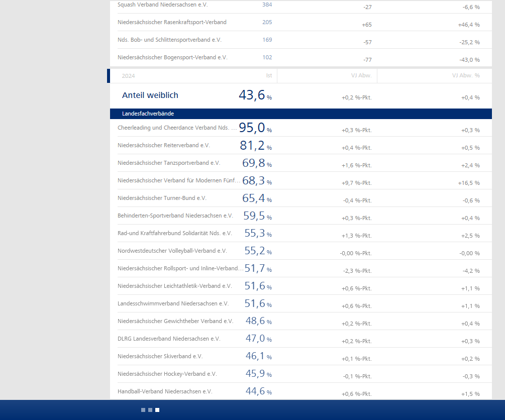
Task: Select Behinderten-Sportverband Niedersachsen e.V.
Action: 175,216
